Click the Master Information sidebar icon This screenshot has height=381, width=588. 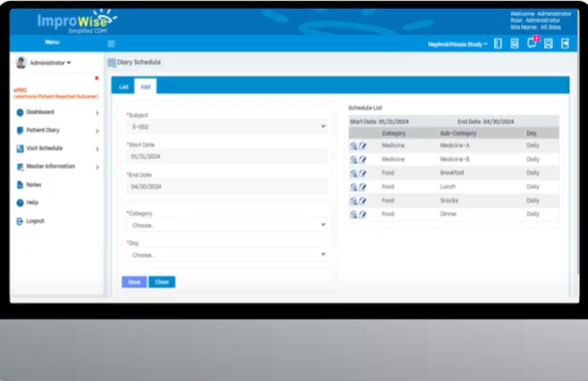point(20,167)
